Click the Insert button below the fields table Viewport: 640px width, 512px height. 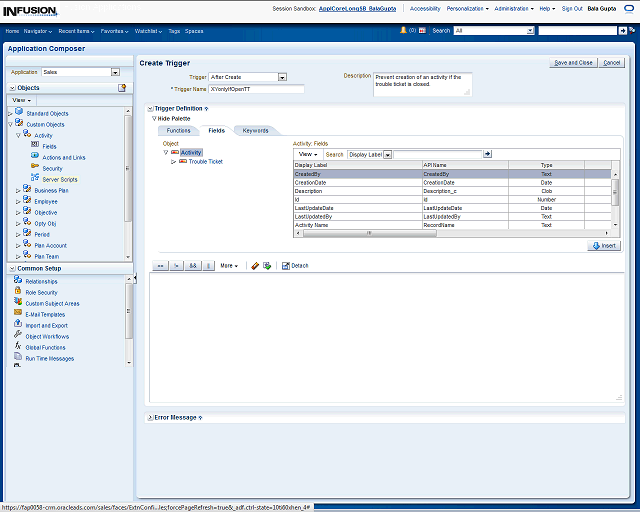(x=604, y=245)
